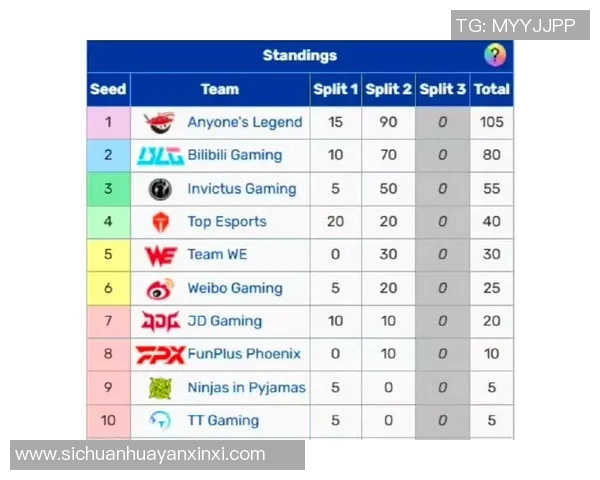This screenshot has height=480, width=600.
Task: Click the TT Gaming logo
Action: tap(160, 420)
